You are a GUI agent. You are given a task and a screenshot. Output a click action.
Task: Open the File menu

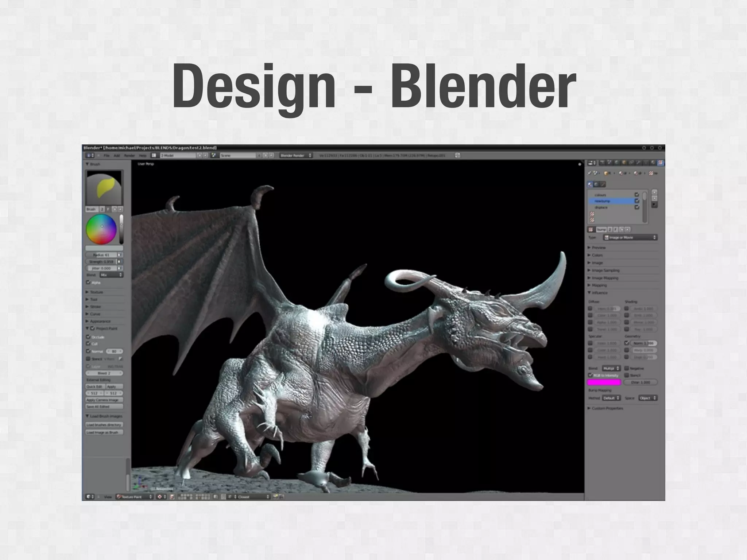107,155
